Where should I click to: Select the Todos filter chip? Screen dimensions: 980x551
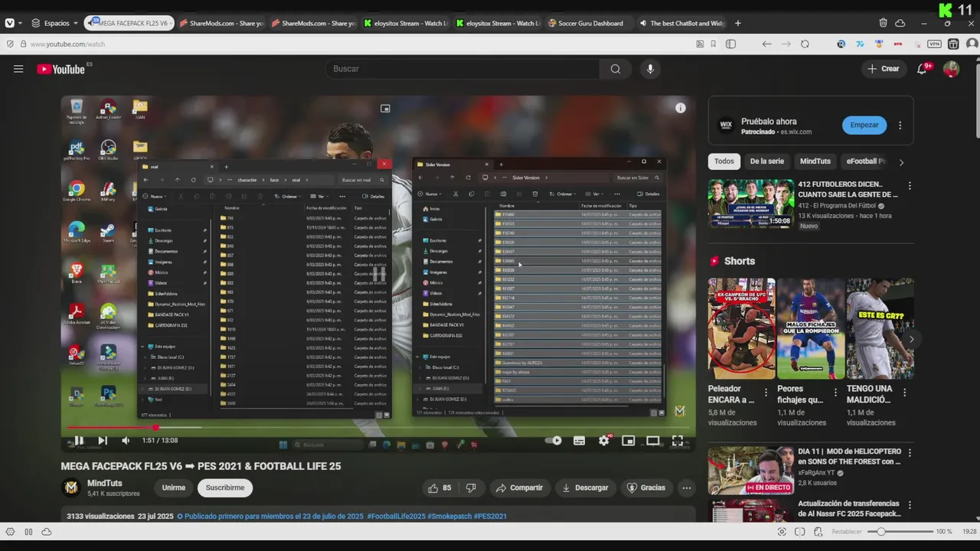point(724,161)
